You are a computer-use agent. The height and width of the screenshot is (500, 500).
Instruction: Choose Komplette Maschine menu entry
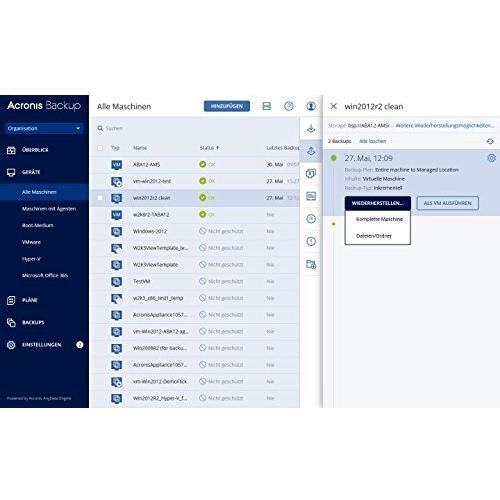tap(379, 219)
